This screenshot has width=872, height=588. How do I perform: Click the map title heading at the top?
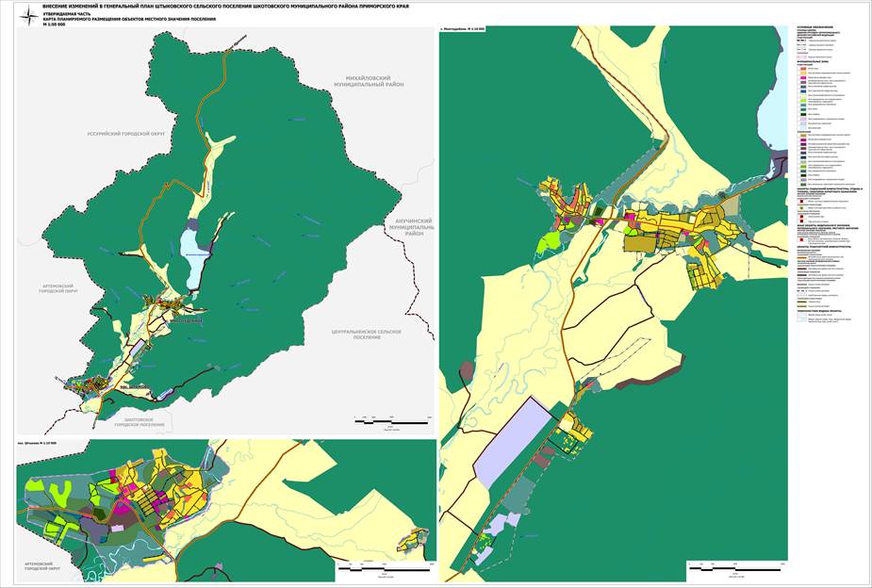225,6
